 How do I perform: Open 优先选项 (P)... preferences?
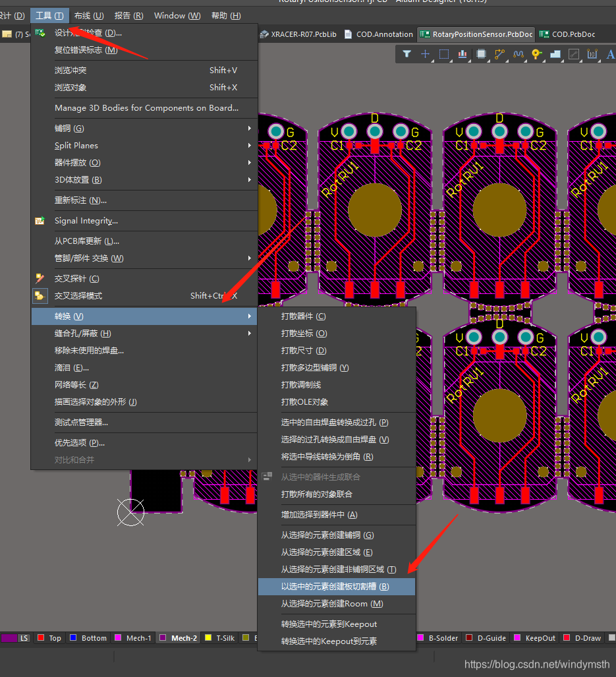pos(144,443)
